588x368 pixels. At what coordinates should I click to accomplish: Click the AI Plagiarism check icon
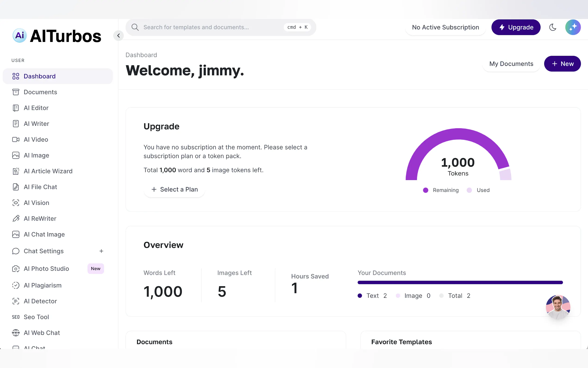pos(16,285)
